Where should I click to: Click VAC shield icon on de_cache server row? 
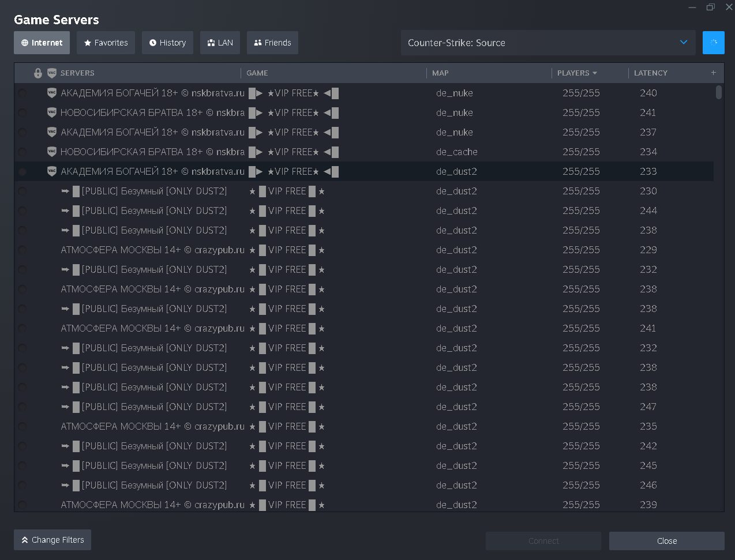pos(52,152)
